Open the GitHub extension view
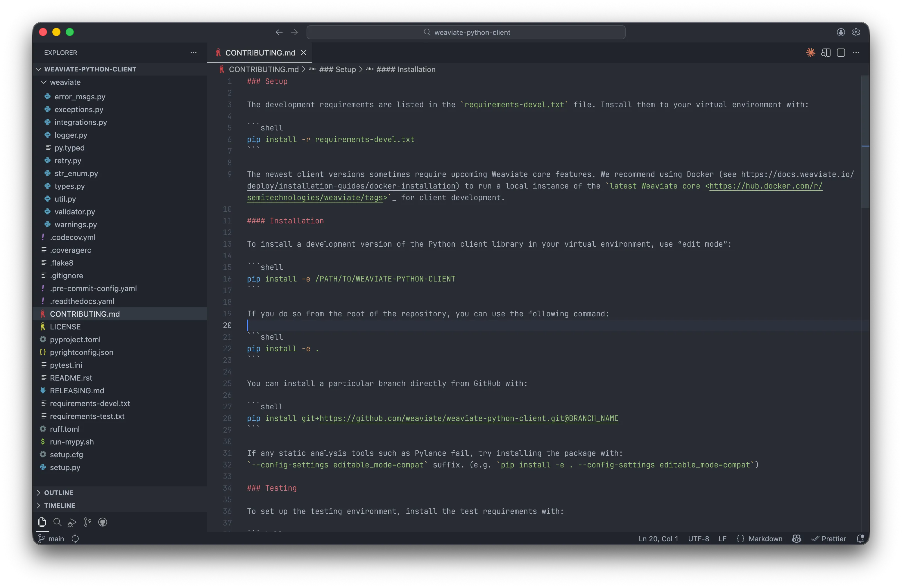 [103, 522]
